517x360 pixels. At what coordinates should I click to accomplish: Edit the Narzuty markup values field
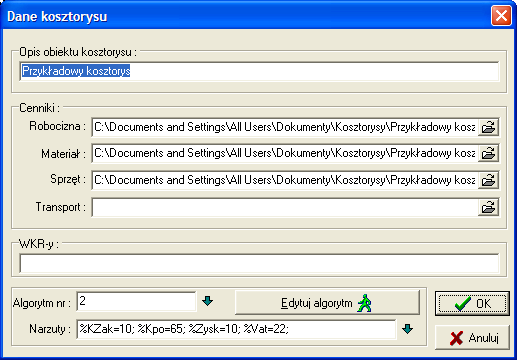(236, 329)
